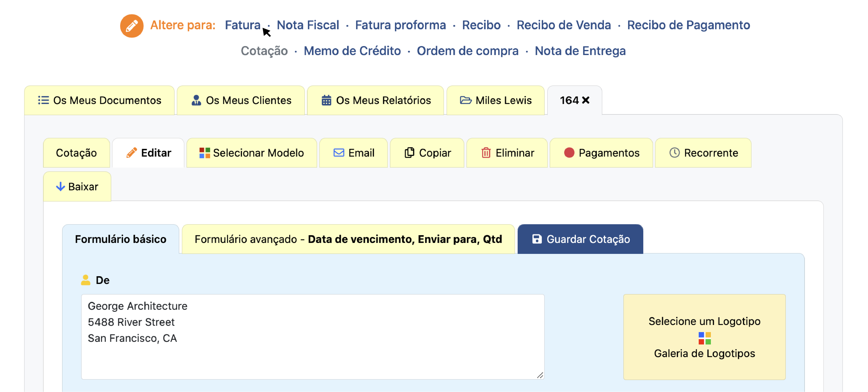Viewport: 868px width, 392px height.
Task: Click Guardar Cotação button
Action: [580, 239]
